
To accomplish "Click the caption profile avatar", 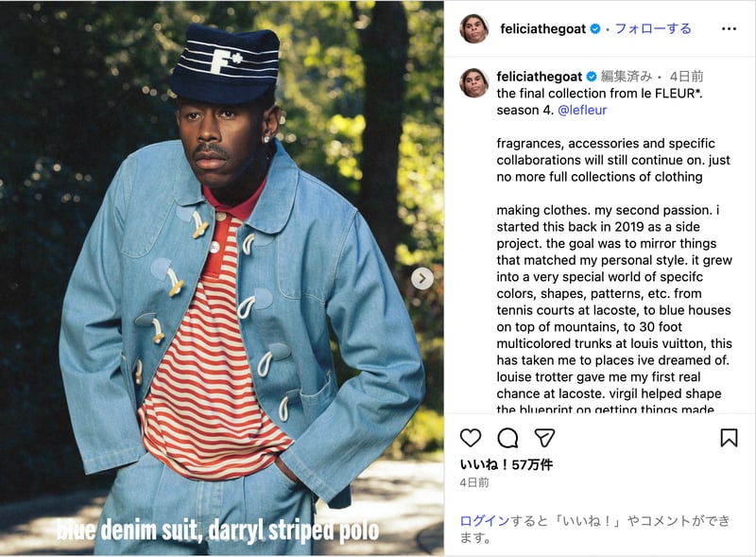I will [x=474, y=83].
